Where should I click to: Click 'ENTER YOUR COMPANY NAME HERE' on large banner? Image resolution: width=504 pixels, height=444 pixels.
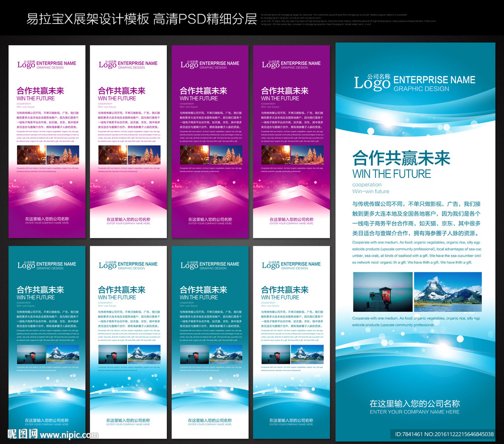[414, 412]
